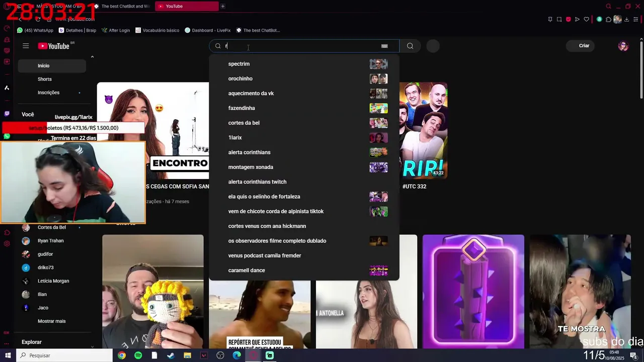Open the YouTube hamburger guide menu
Screen dimensions: 644x362
click(26, 46)
